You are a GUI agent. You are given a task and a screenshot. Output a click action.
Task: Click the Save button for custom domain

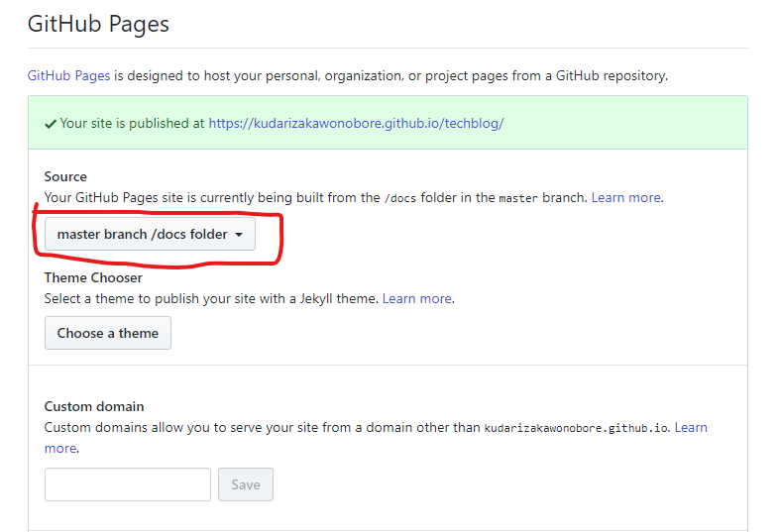coord(246,484)
